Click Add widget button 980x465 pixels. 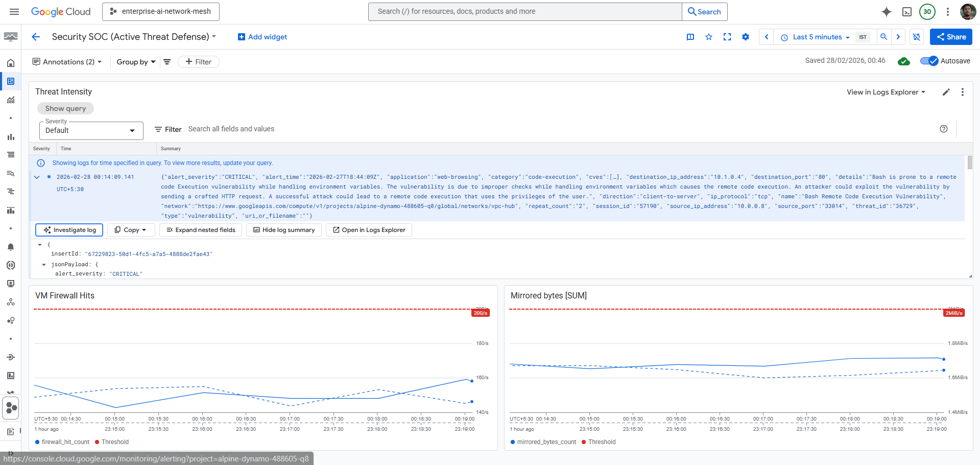pyautogui.click(x=262, y=37)
